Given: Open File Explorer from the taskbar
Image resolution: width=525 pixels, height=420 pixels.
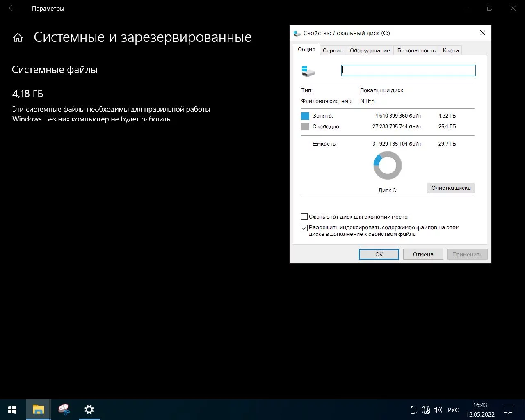Looking at the screenshot, I should (39, 409).
